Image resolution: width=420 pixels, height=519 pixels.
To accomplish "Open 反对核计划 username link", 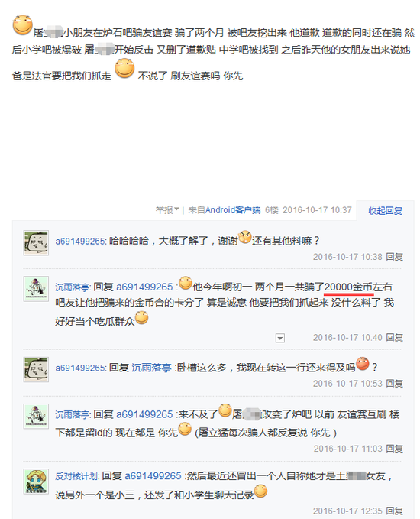I will click(77, 476).
